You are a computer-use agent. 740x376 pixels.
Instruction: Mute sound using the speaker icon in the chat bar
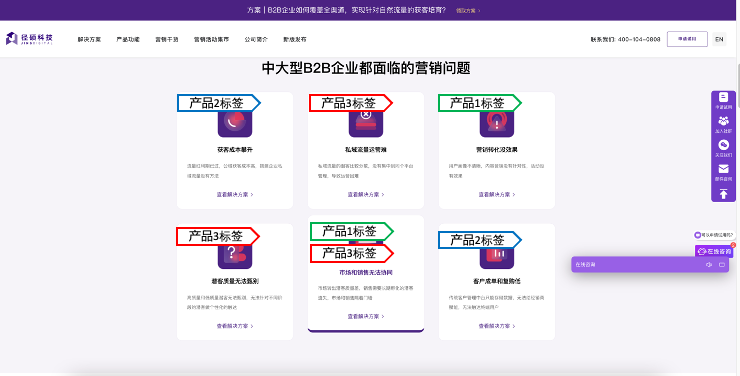pyautogui.click(x=708, y=265)
